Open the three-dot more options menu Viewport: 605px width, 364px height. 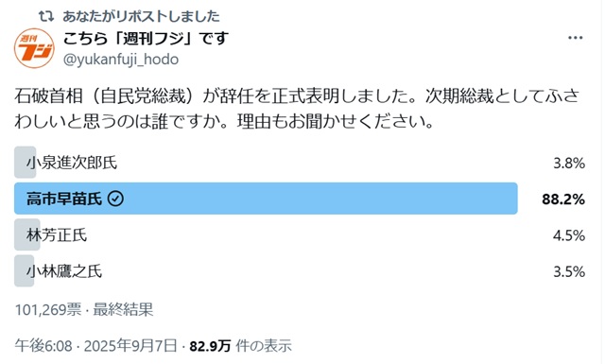point(576,38)
